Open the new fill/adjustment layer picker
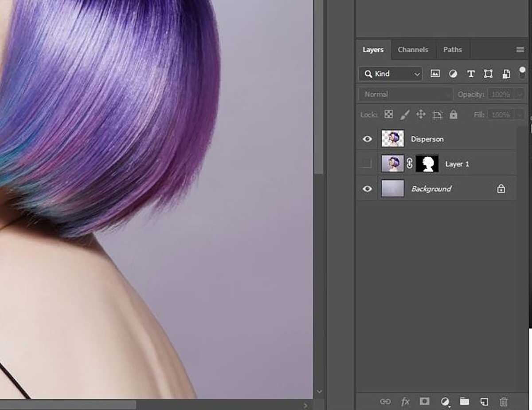532x410 pixels. pyautogui.click(x=445, y=402)
